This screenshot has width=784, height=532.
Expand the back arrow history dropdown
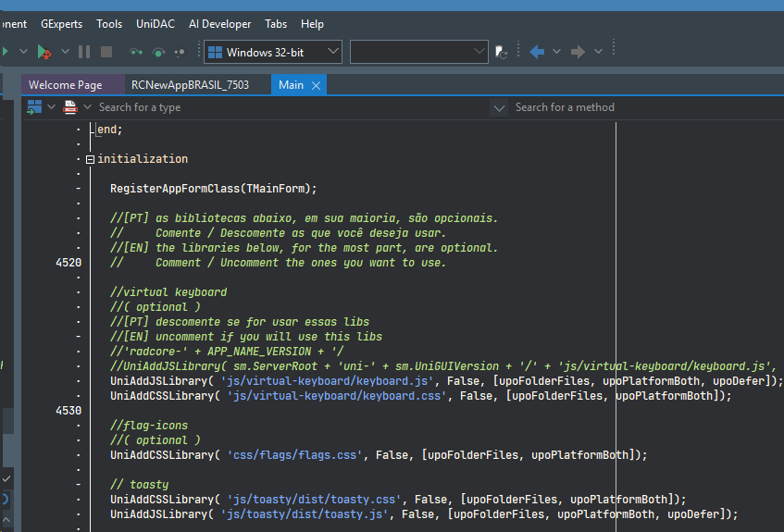click(556, 52)
